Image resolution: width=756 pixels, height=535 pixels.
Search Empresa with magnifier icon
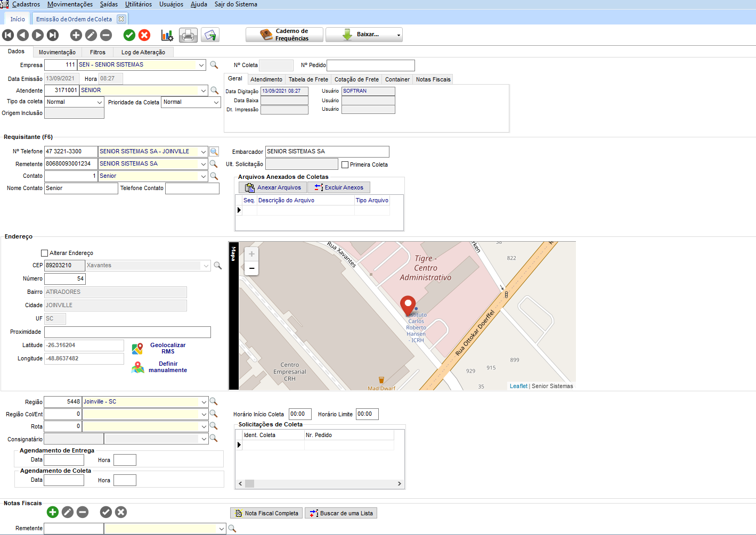pos(214,65)
